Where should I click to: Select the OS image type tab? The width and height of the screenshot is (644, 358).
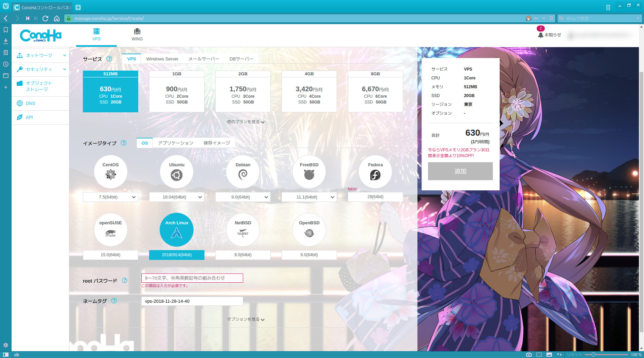pos(145,143)
